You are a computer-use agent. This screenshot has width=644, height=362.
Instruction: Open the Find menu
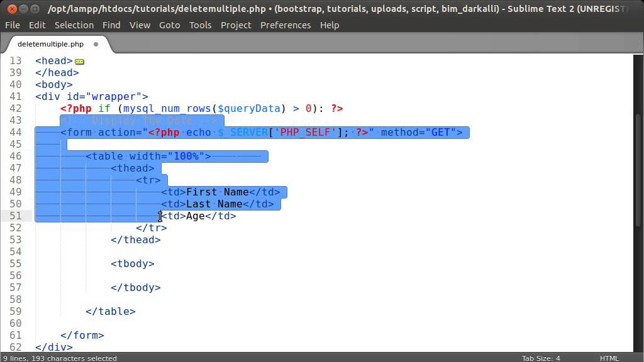pyautogui.click(x=111, y=25)
